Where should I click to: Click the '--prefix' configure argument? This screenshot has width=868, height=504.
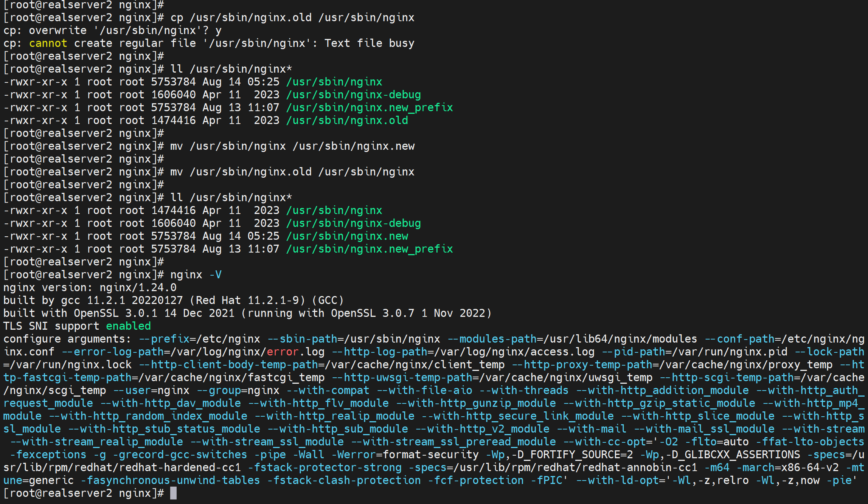point(164,339)
